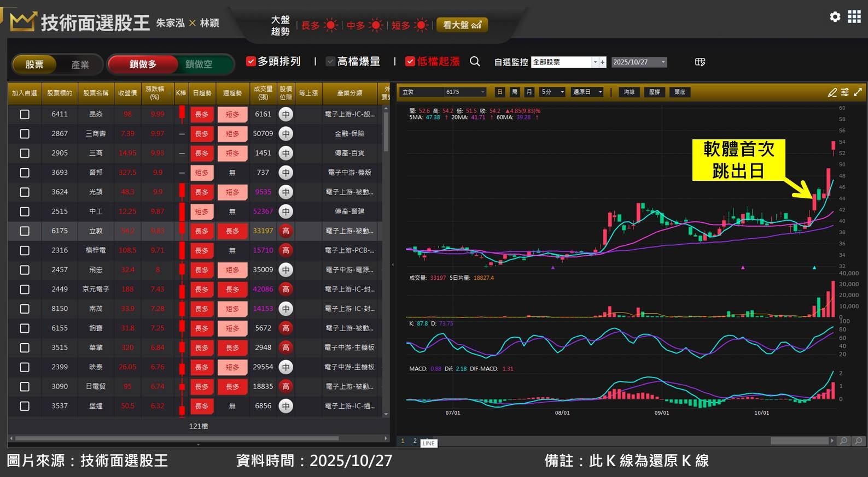Click the 中多 sun indicator icon

coord(376,25)
